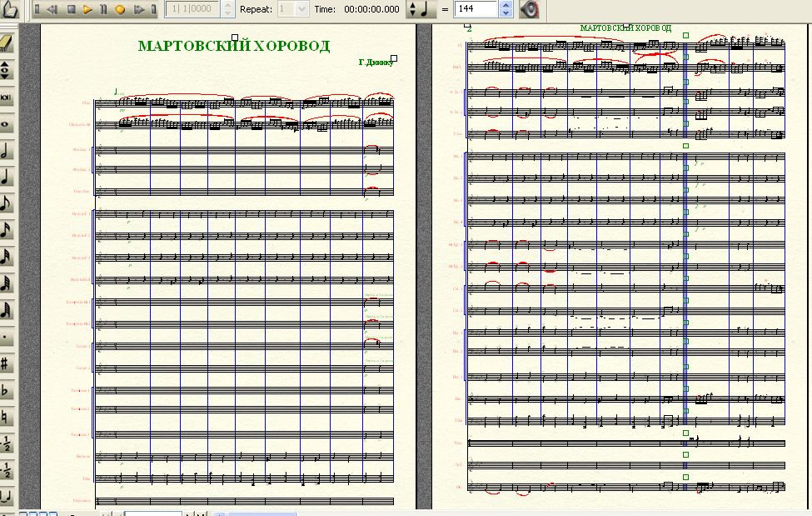Viewport: 812px width, 516px height.
Task: Select the 16th note duration
Action: 6,230
